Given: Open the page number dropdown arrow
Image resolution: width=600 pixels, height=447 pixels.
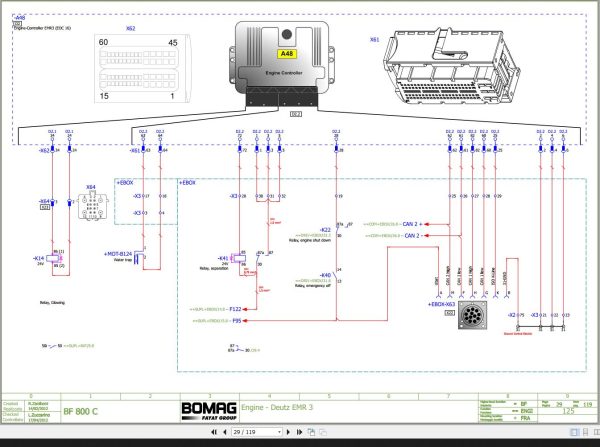Looking at the screenshot, I should tap(279, 432).
